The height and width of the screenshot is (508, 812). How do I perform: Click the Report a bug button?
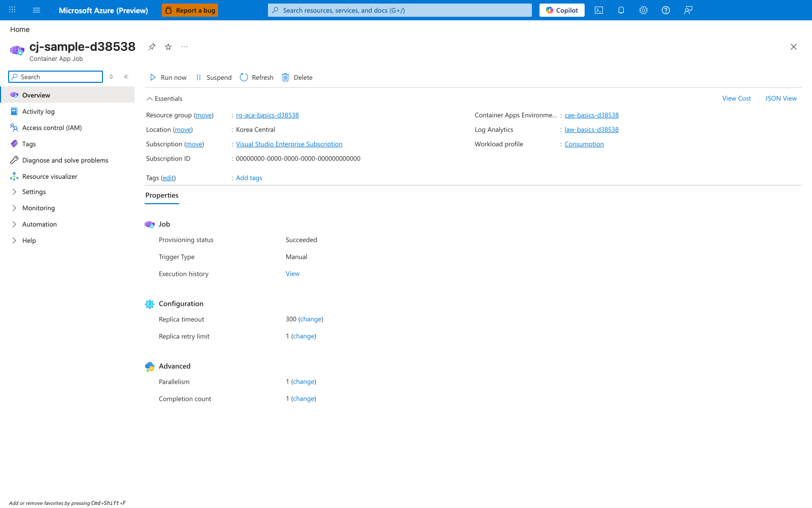(x=190, y=10)
